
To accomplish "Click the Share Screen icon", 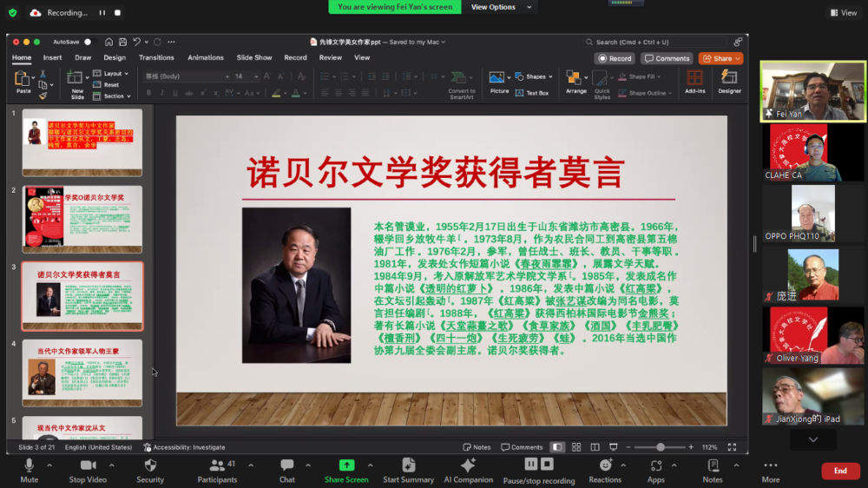I will tap(346, 465).
